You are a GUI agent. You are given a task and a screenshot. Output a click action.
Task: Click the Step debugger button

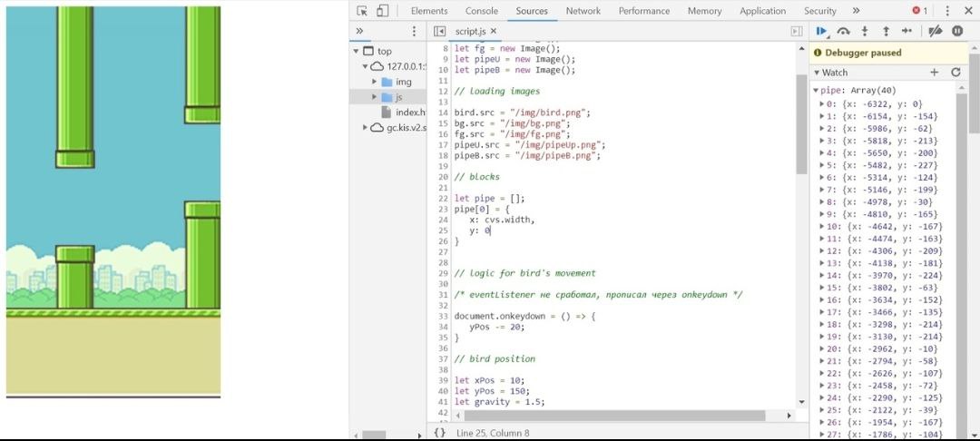click(x=906, y=31)
